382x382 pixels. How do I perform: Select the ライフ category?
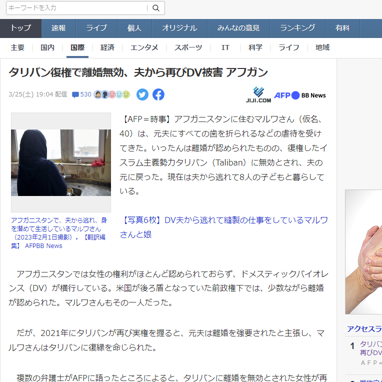click(289, 48)
